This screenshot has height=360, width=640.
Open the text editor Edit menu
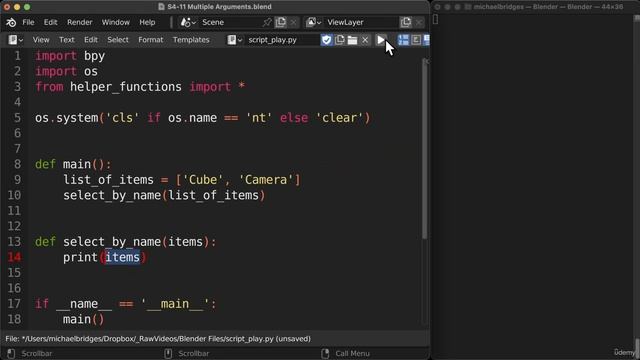pos(91,40)
